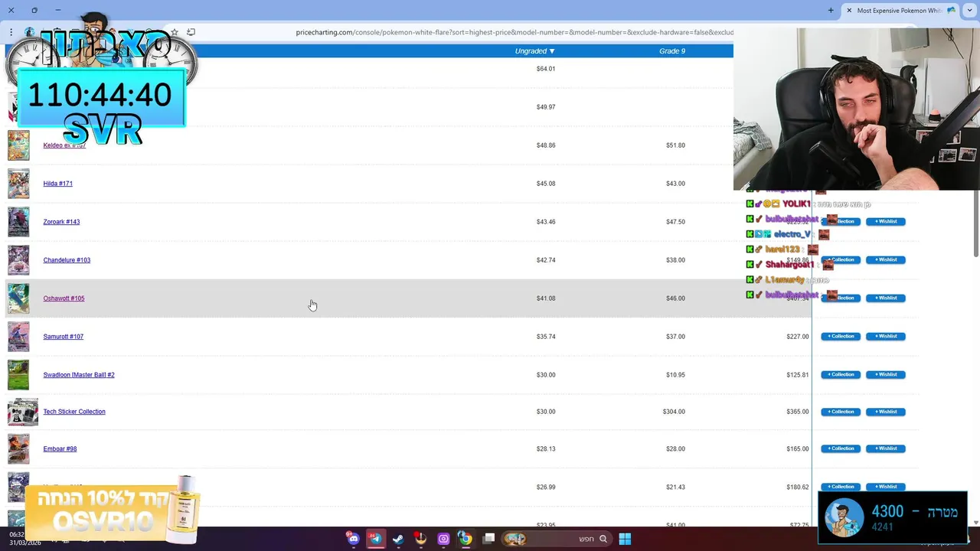Add Swadloon Master Ball to Wishlist

point(886,375)
